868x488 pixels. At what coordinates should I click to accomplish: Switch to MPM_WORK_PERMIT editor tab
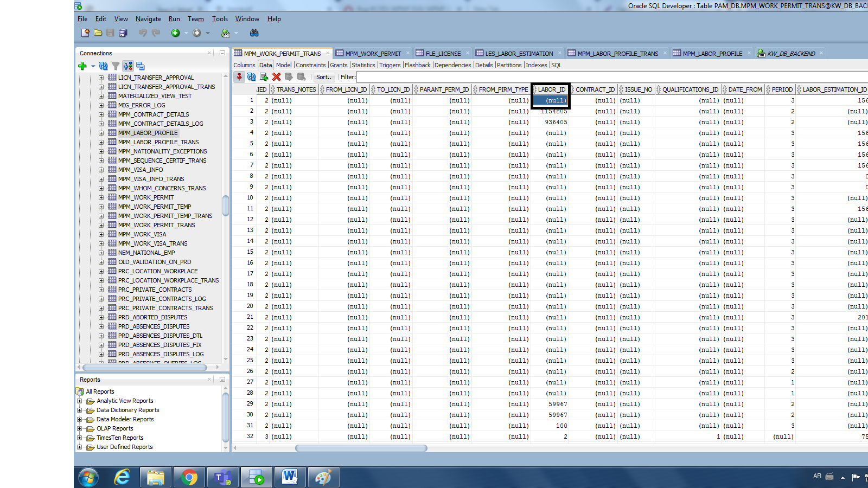pyautogui.click(x=373, y=54)
